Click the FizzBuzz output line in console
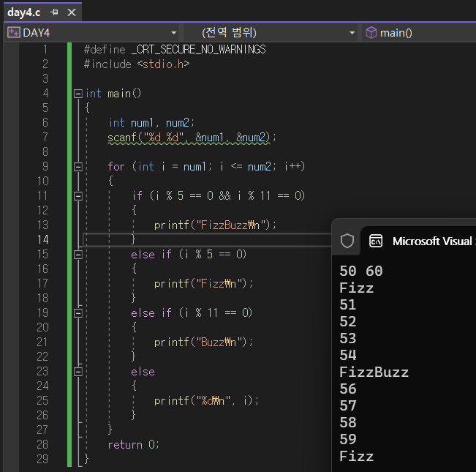 [374, 372]
